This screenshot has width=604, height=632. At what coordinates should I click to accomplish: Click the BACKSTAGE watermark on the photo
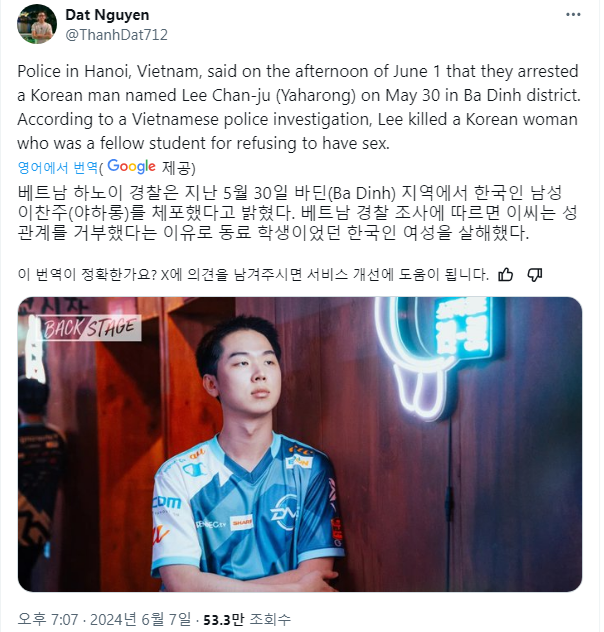pos(89,327)
